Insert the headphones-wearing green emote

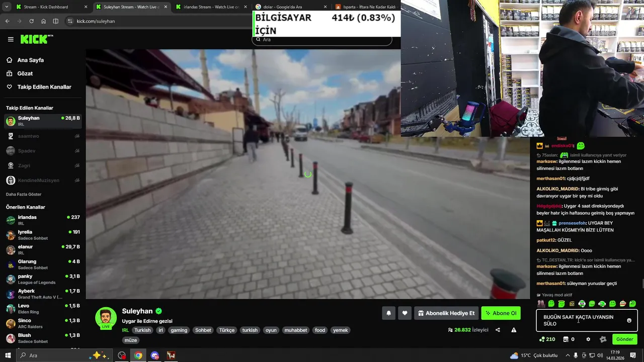click(x=602, y=304)
